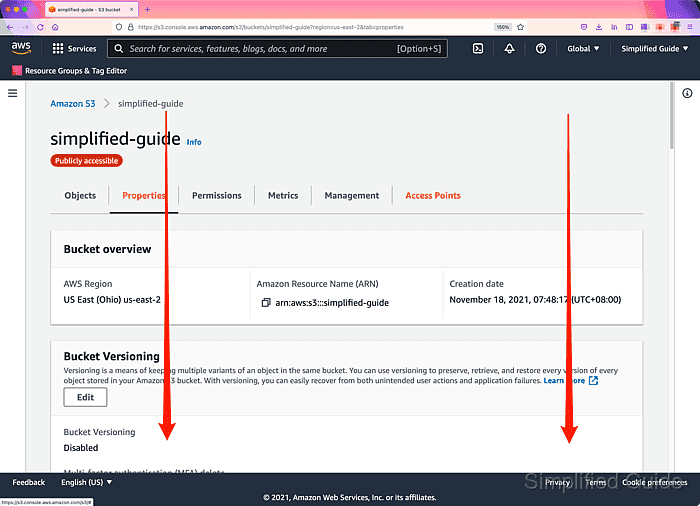Screen dimensions: 700x506
Task: Switch to the Objects tab
Action: click(80, 196)
